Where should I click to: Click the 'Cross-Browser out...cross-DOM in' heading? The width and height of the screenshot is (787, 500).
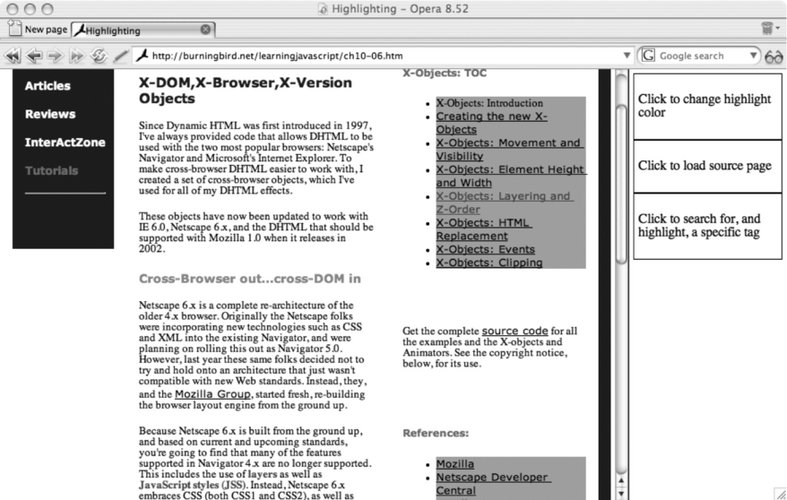coord(250,279)
